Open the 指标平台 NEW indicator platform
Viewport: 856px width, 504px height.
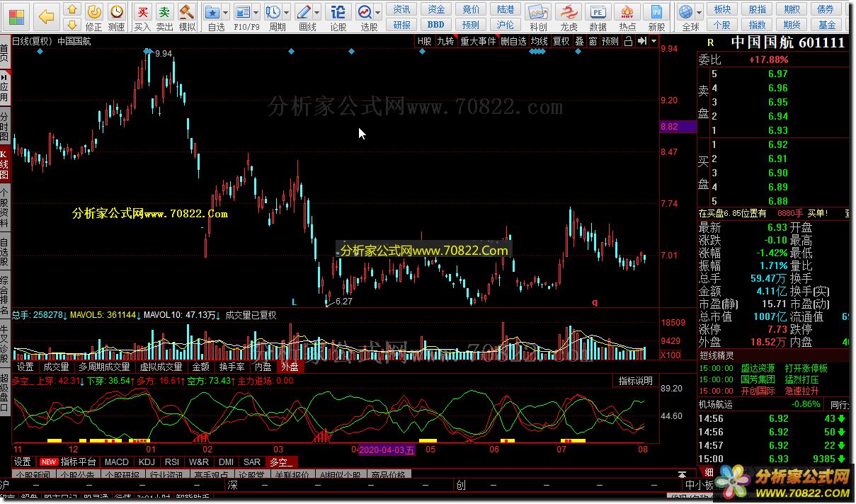click(69, 462)
